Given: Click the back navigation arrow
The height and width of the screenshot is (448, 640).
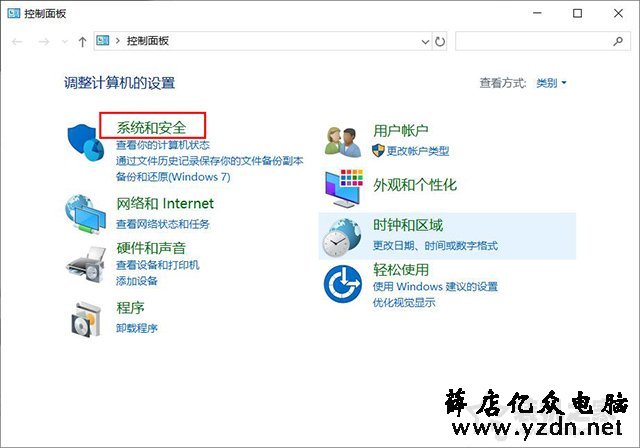Looking at the screenshot, I should click(x=17, y=41).
